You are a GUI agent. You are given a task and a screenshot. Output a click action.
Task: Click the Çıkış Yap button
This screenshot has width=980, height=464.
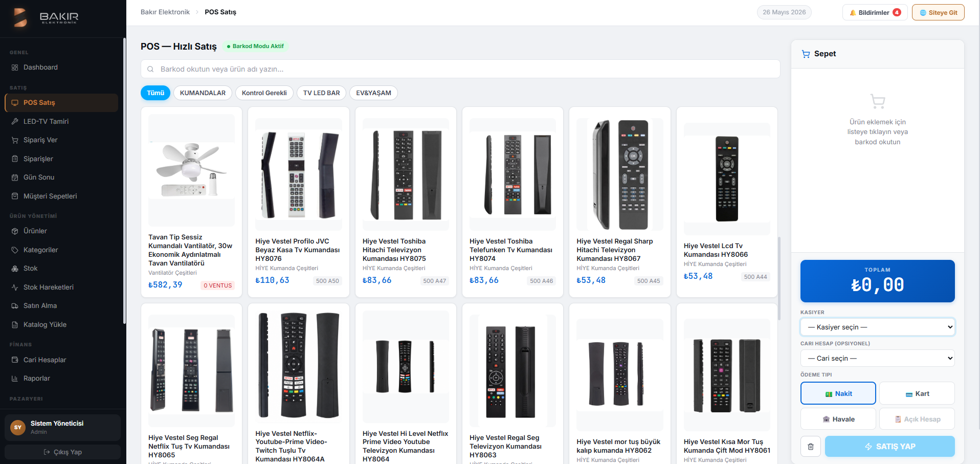63,452
